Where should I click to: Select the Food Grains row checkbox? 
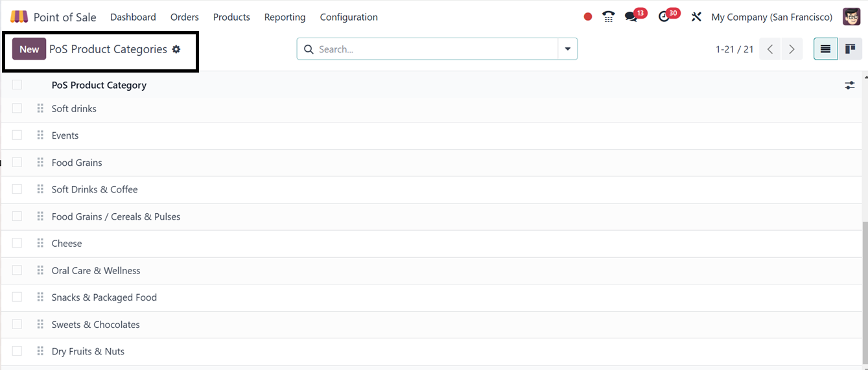click(17, 163)
